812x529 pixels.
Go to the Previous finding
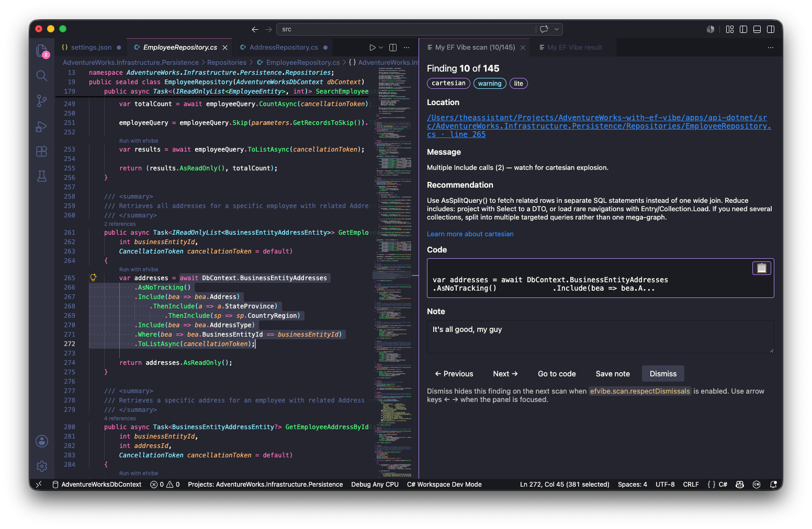pyautogui.click(x=454, y=374)
